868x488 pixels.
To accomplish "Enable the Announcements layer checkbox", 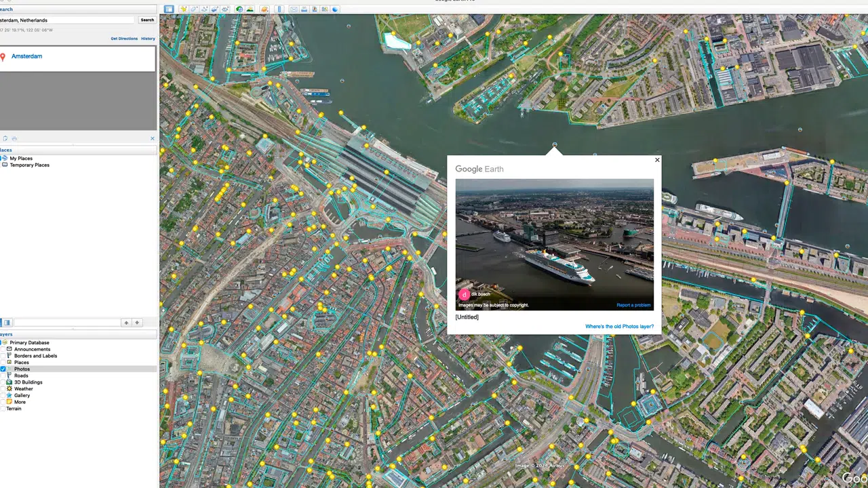I will [x=3, y=349].
